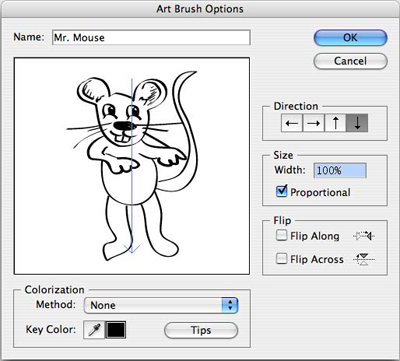Click the Flip Along diagram icon

(364, 236)
